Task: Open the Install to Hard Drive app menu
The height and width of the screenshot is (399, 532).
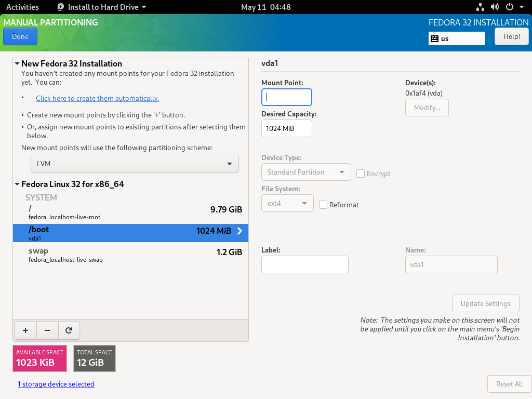Action: coord(102,7)
